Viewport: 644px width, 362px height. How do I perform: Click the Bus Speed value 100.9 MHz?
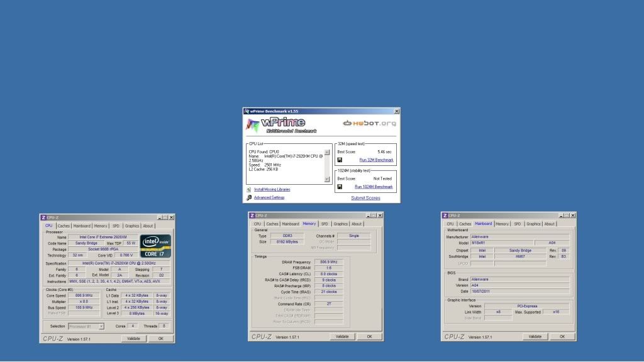pos(84,307)
